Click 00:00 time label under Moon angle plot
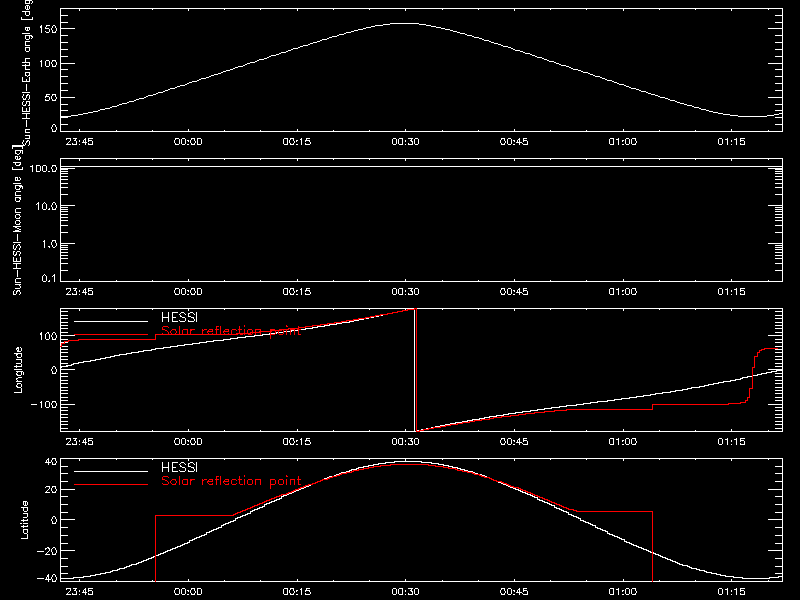Screen dimensions: 800x600 pos(188,292)
